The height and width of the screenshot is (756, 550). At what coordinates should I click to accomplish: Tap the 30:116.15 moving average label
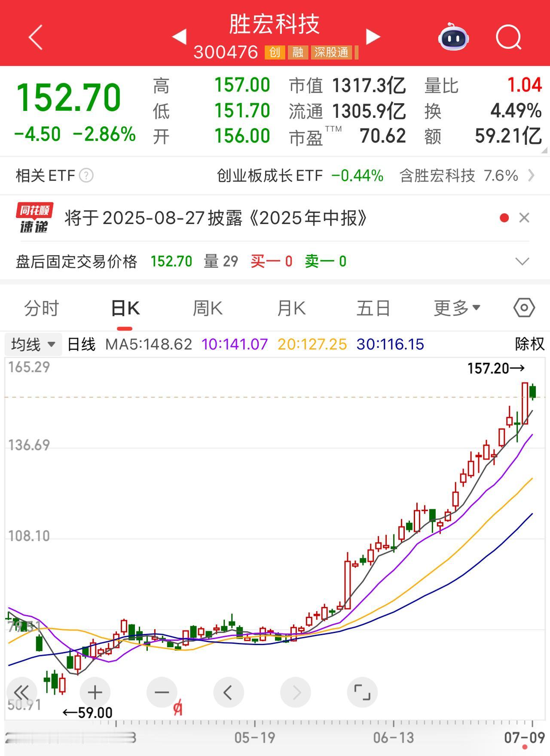(390, 344)
